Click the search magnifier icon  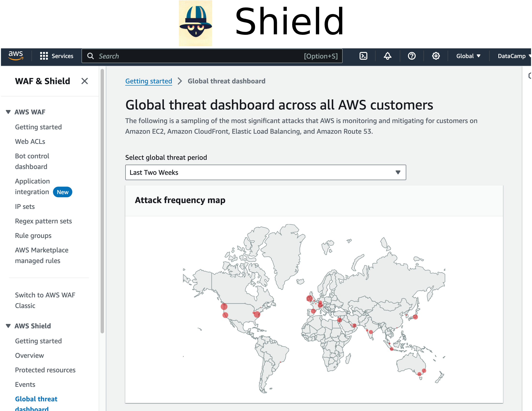click(x=90, y=56)
